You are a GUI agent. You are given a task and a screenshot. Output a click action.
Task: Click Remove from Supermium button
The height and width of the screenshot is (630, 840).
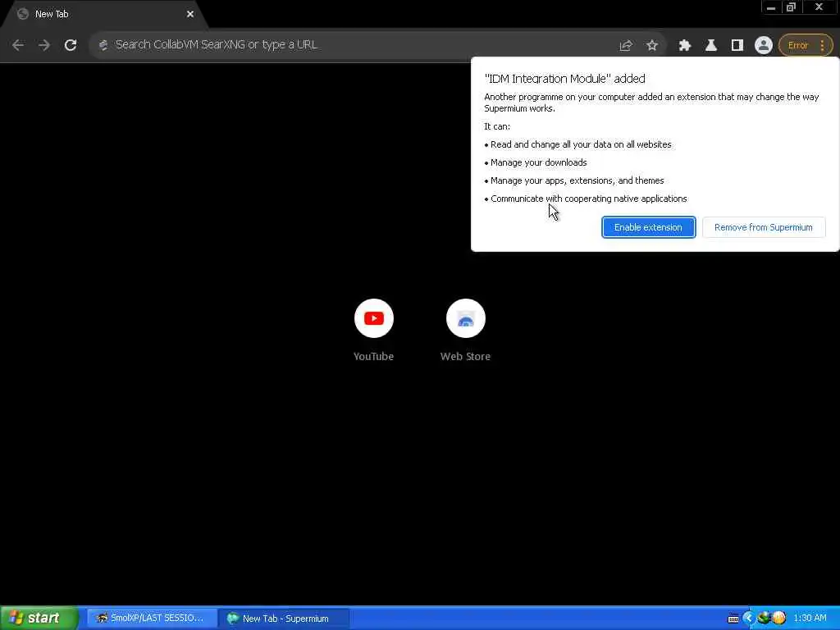[x=764, y=227]
